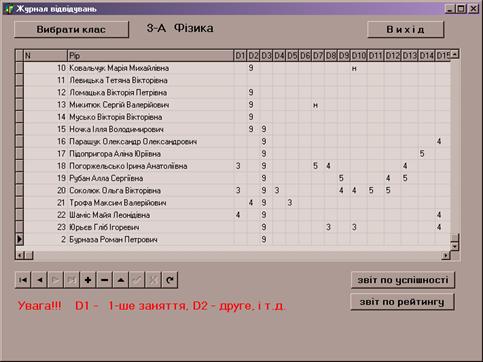Open звіт по рейтингу report

pyautogui.click(x=402, y=302)
